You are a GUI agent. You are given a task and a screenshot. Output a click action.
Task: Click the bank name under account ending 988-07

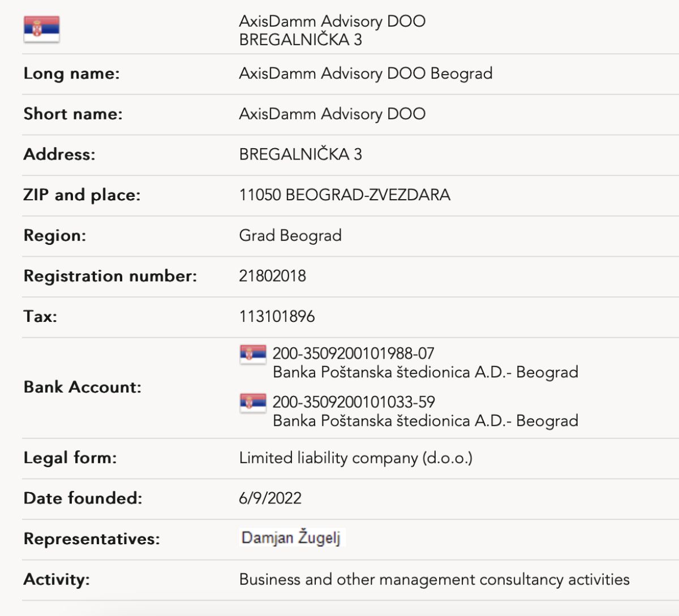pyautogui.click(x=425, y=372)
